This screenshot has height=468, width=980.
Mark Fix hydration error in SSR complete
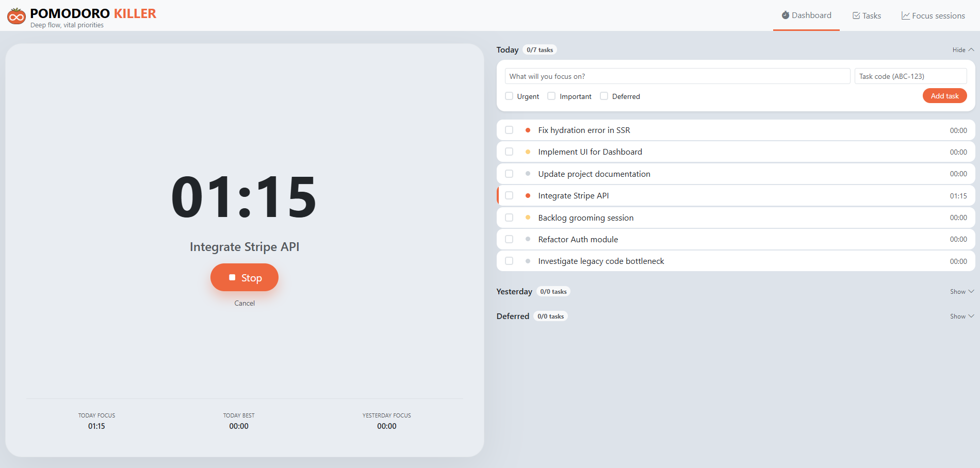pyautogui.click(x=509, y=130)
